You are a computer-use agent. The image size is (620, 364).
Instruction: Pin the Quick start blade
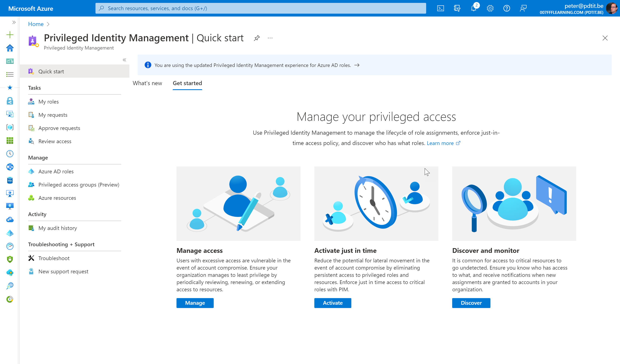coord(257,38)
